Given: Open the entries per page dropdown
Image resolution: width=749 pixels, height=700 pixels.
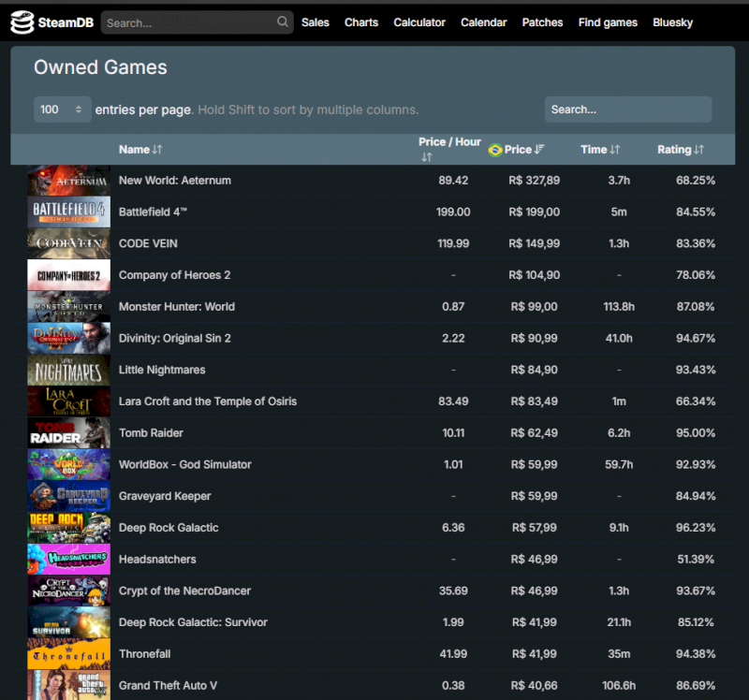Looking at the screenshot, I should point(63,109).
